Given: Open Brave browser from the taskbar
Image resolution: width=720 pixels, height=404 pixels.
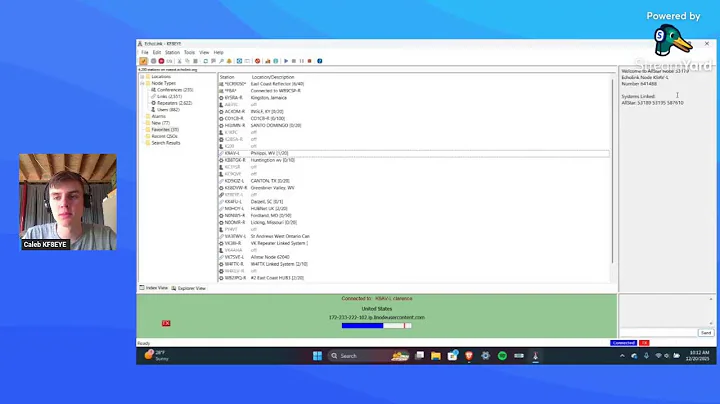Looking at the screenshot, I should (x=469, y=356).
